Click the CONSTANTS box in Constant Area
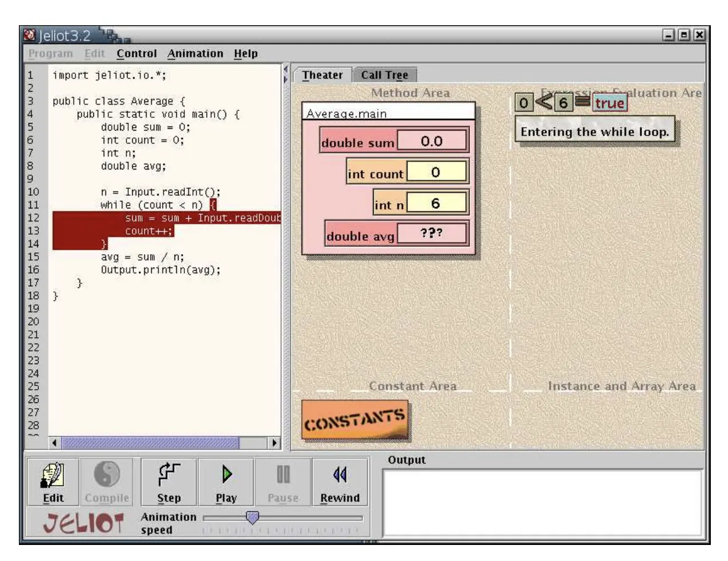This screenshot has width=728, height=561. [355, 421]
